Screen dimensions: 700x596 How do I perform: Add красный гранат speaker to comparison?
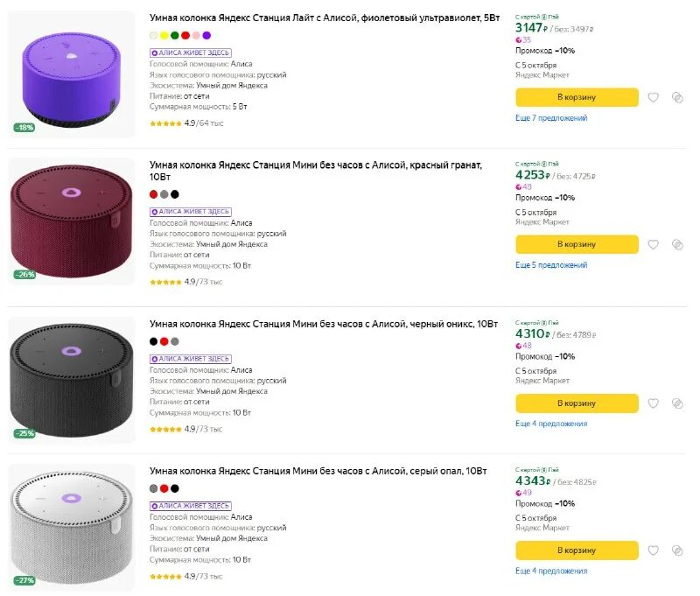677,244
